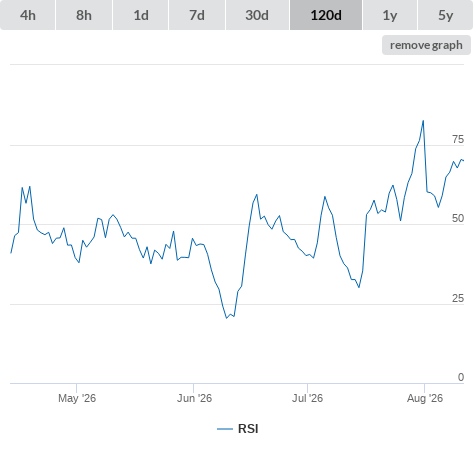This screenshot has height=455, width=474.
Task: Select the 7d range tab
Action: coord(197,15)
